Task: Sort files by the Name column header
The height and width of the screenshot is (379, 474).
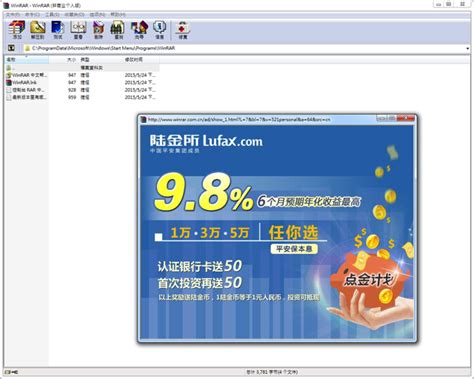Action: point(27,60)
